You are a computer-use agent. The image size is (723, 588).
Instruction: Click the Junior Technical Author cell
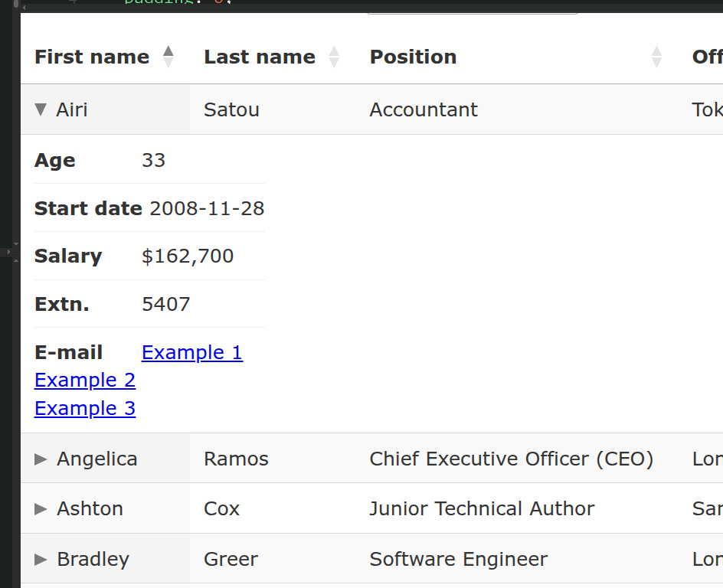517,508
